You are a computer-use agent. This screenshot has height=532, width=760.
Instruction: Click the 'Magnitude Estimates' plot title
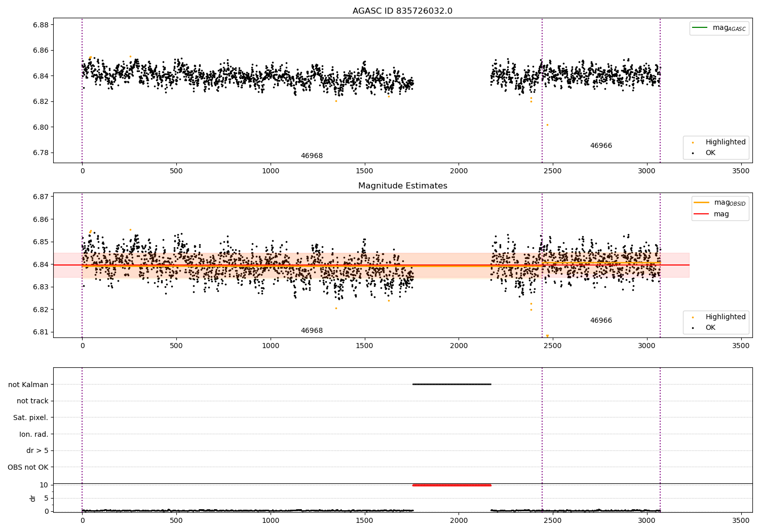[402, 186]
